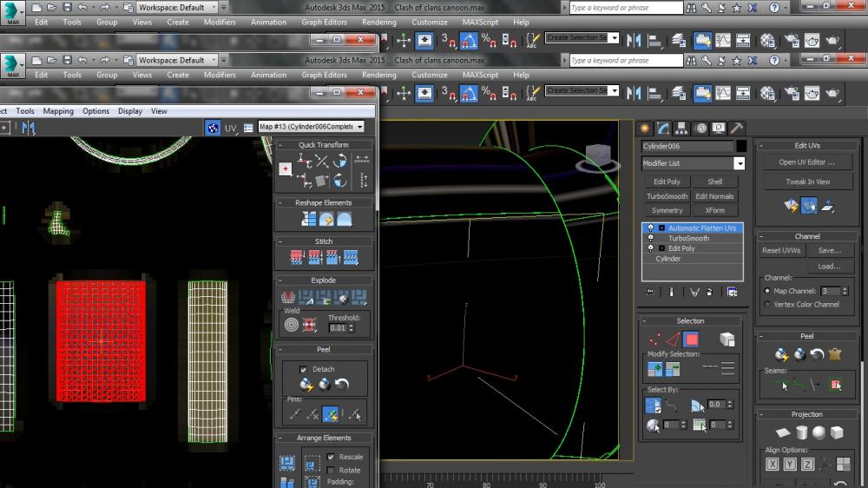The width and height of the screenshot is (868, 488).
Task: Click Relax Until Flat in Reshape Elements
Action: pos(326,220)
